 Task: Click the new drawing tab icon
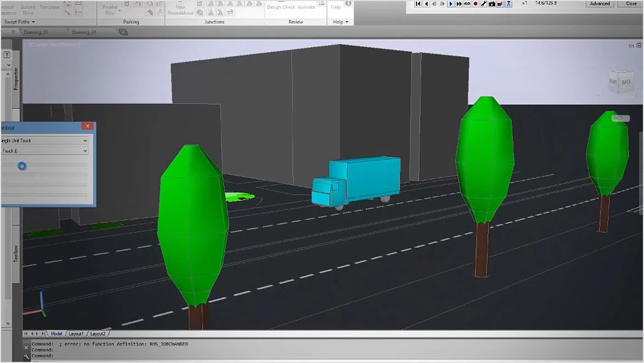(123, 32)
